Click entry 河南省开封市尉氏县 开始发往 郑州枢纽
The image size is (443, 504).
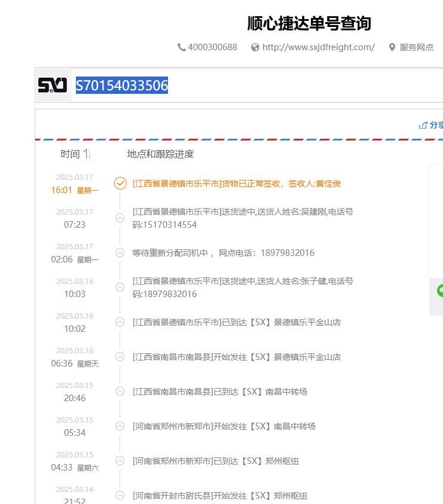click(x=220, y=496)
